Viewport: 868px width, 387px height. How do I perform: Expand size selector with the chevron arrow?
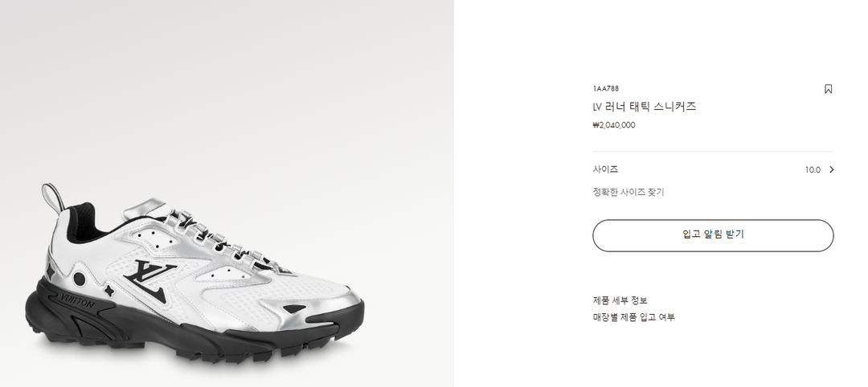(831, 169)
